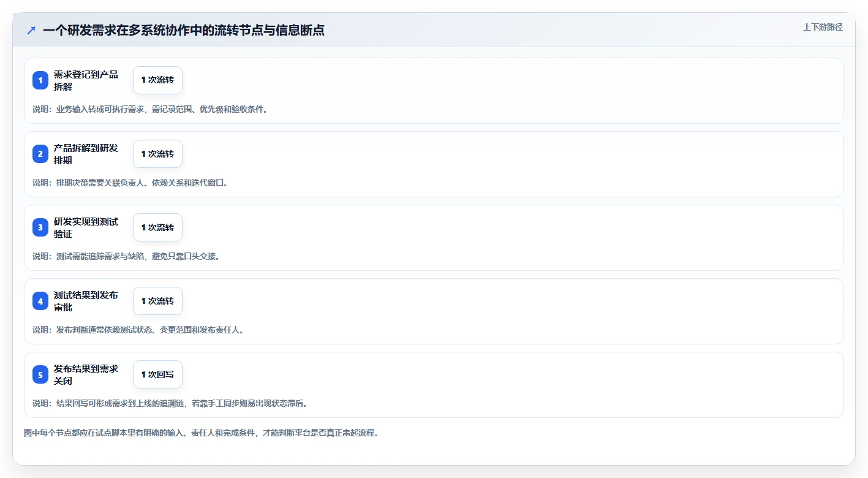
Task: Select step badge number 4
Action: click(40, 301)
